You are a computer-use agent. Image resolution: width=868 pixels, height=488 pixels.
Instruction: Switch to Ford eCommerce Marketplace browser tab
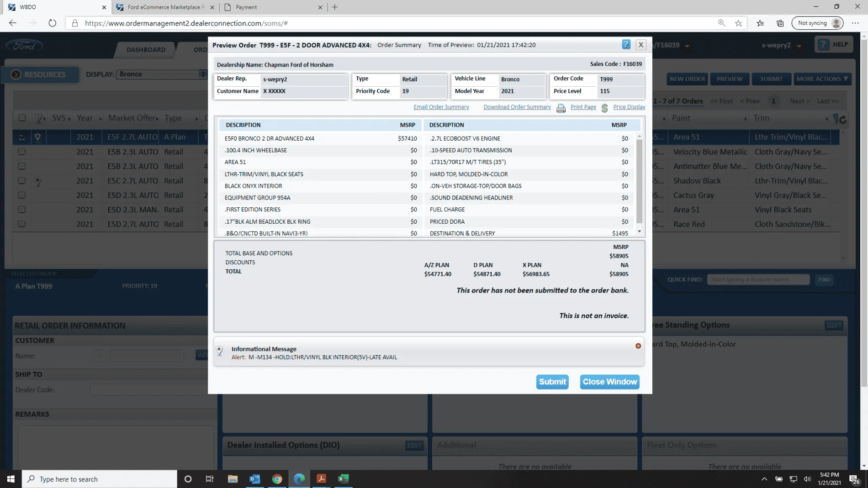pos(165,7)
